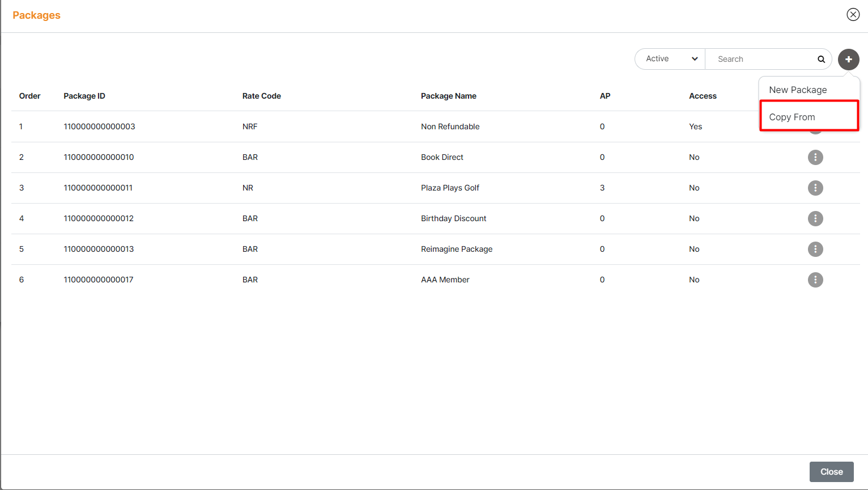Click the Package ID column header

coord(84,96)
